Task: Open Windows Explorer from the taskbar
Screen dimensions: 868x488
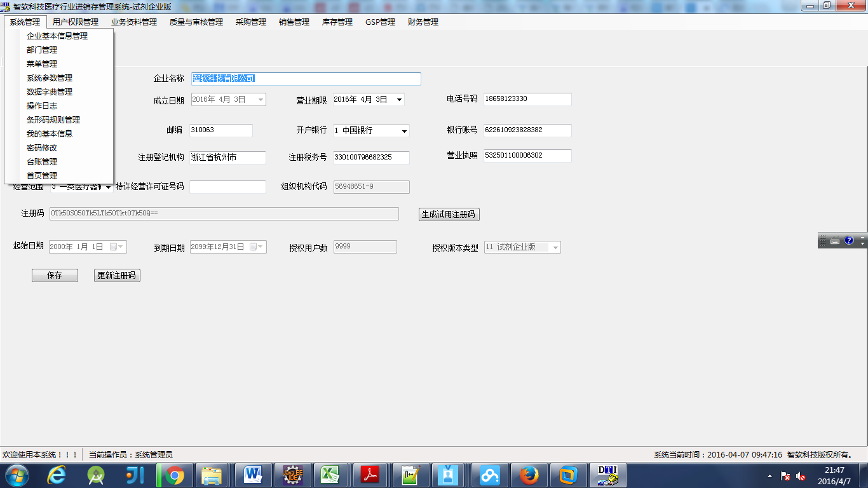Action: click(x=212, y=475)
